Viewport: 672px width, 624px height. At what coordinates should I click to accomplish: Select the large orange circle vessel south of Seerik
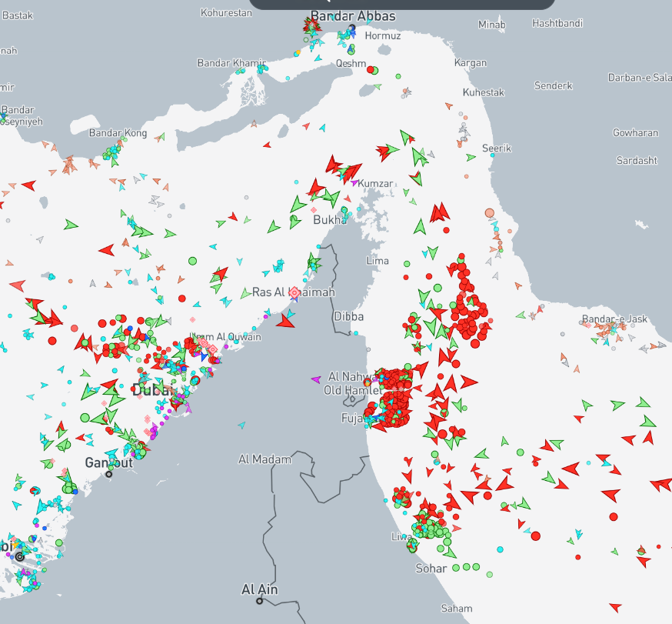[x=490, y=213]
